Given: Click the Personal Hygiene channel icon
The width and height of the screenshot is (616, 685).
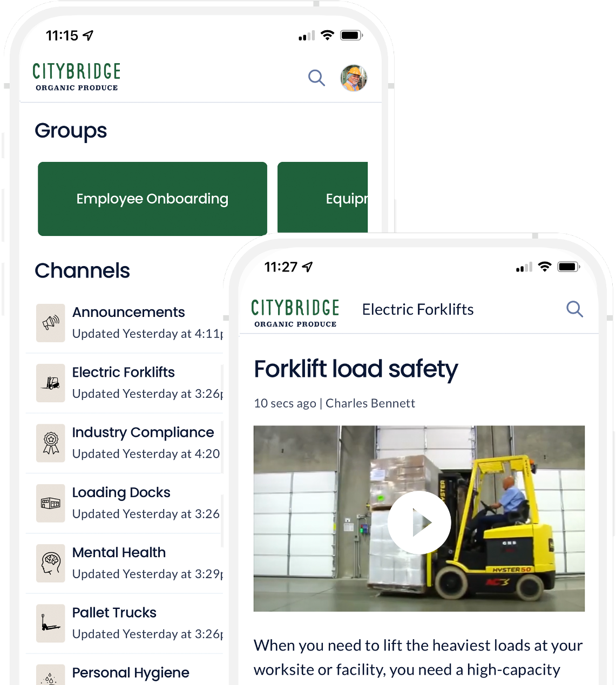Looking at the screenshot, I should (51, 677).
